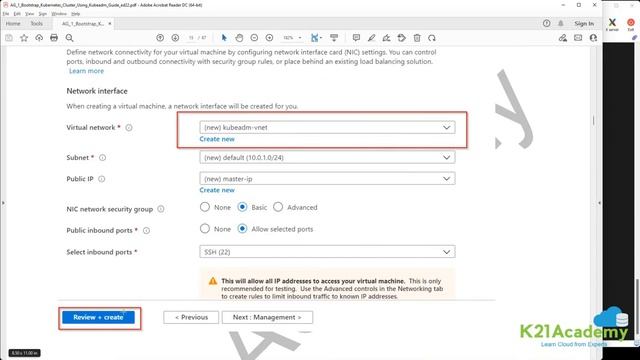This screenshot has height=360, width=640.
Task: Zoom in with the plus icon
Action: 269,38
